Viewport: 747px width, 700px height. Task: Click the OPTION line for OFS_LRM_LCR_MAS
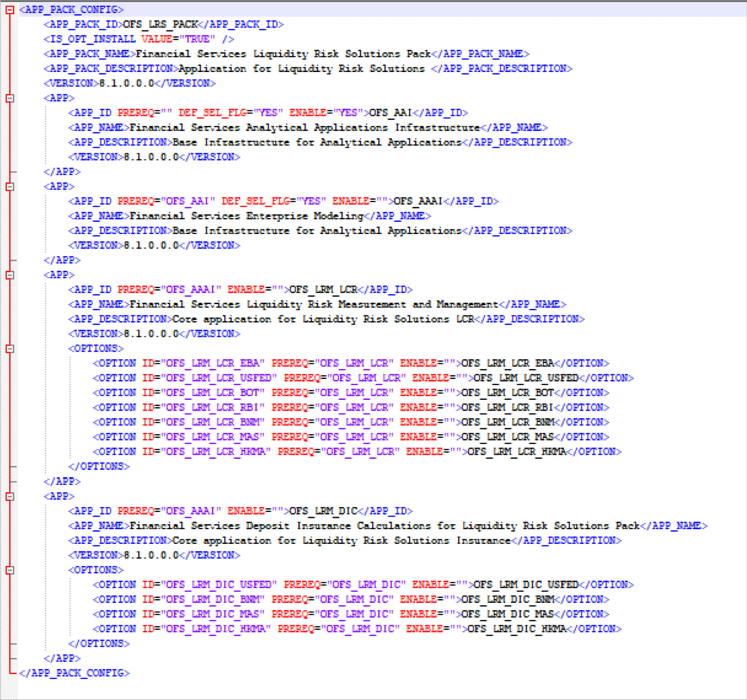point(351,437)
